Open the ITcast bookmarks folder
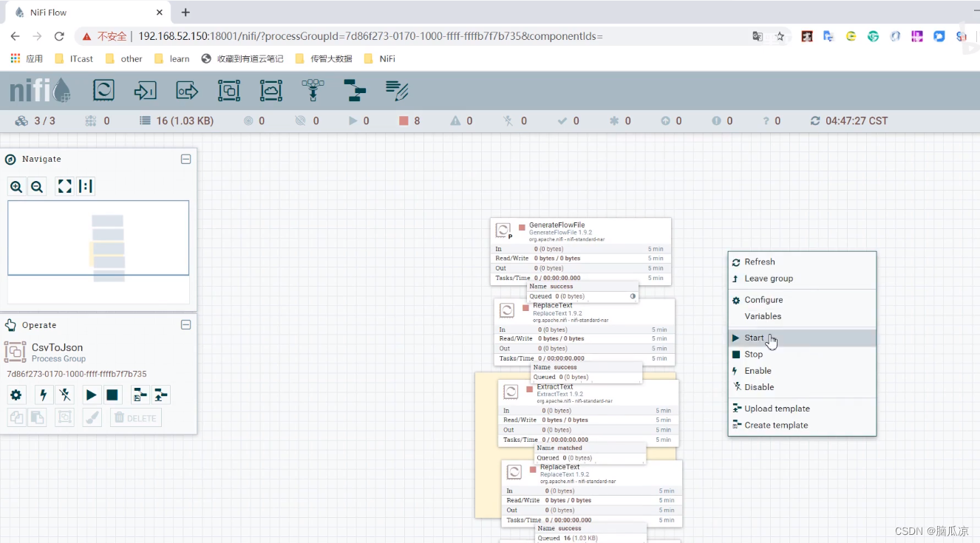The height and width of the screenshot is (543, 980). point(74,58)
